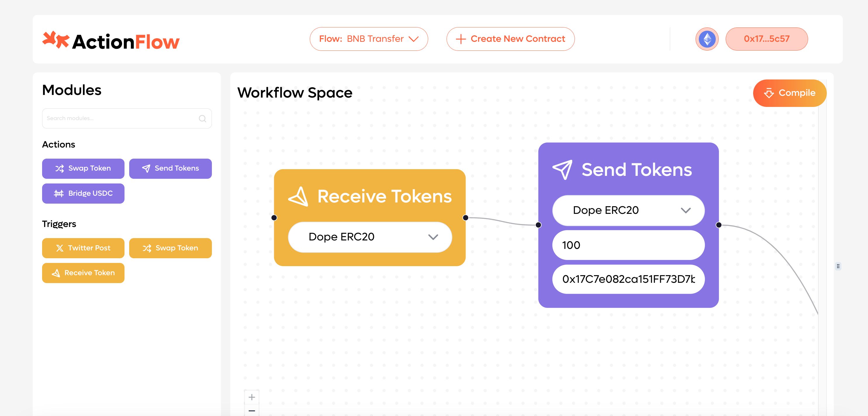Select the Swap Token trigger module
868x416 pixels.
170,247
